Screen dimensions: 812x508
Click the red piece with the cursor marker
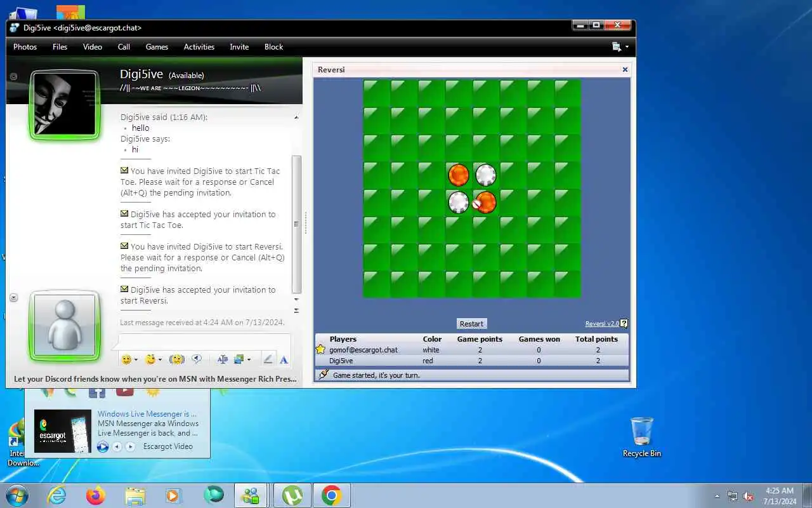[x=486, y=202]
